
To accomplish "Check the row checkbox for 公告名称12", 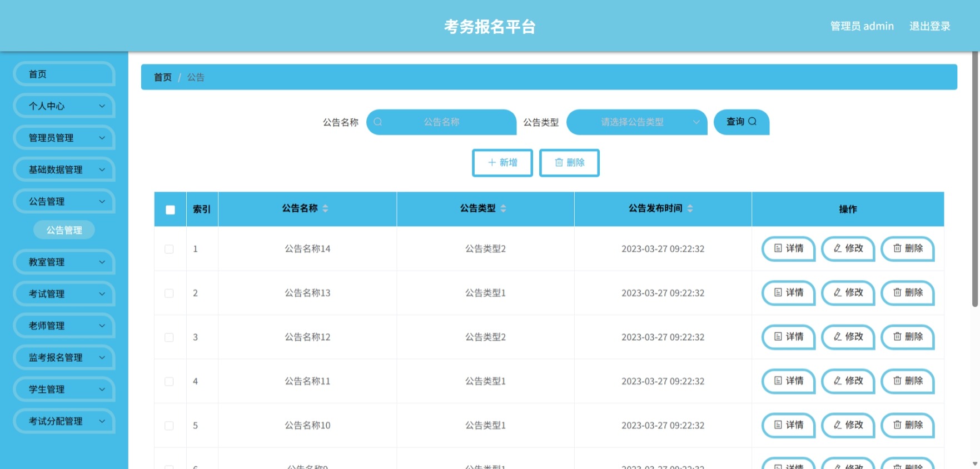I will click(169, 337).
